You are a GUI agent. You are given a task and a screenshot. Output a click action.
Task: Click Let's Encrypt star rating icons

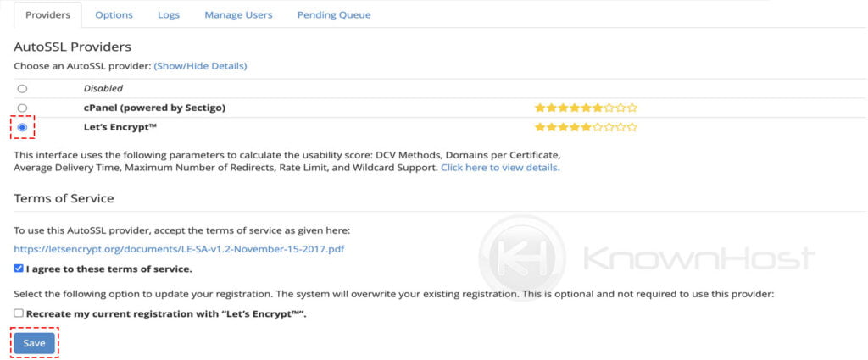[x=587, y=127]
